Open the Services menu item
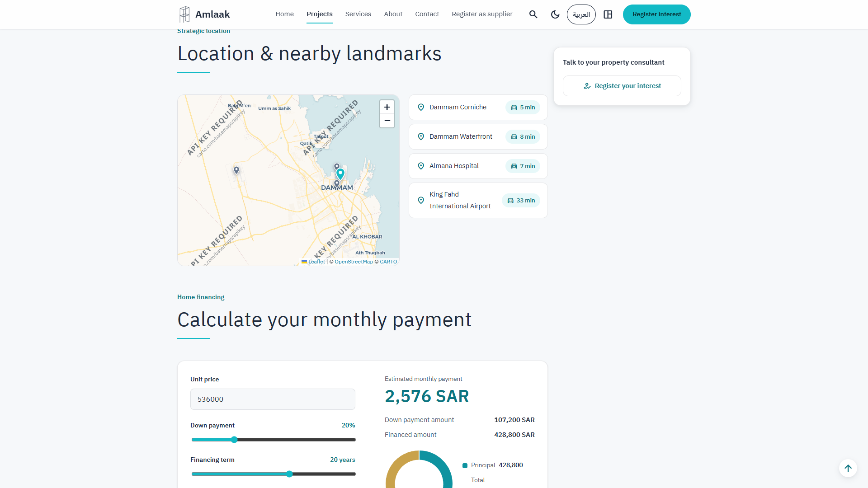The image size is (868, 488). (358, 14)
